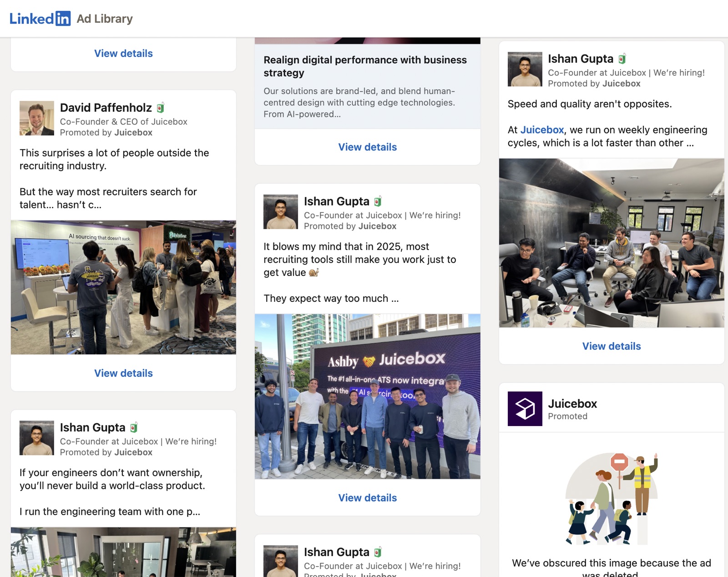
Task: Open Ishan Gupta's name on the engineers ownership ad
Action: pyautogui.click(x=93, y=427)
